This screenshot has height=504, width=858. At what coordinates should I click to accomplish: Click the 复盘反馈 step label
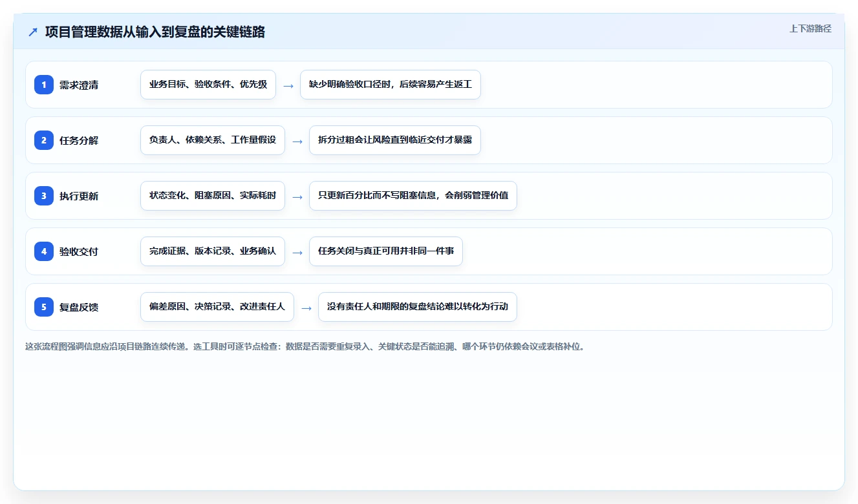[x=79, y=307]
